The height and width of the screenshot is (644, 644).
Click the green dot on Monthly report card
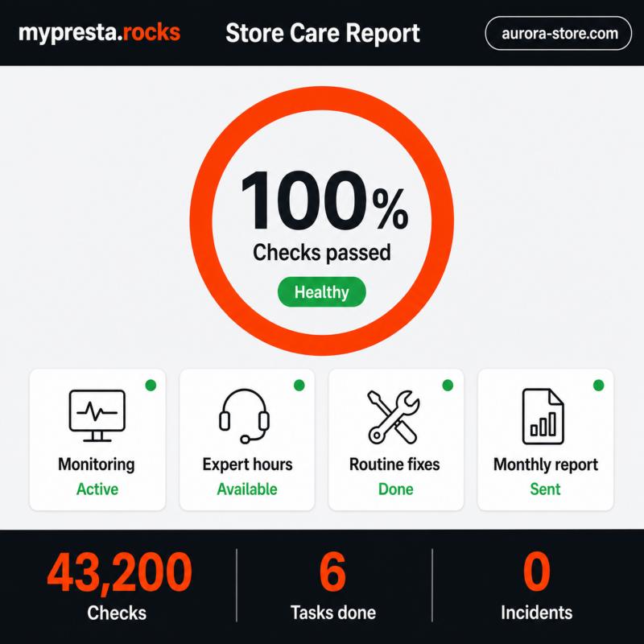point(599,386)
